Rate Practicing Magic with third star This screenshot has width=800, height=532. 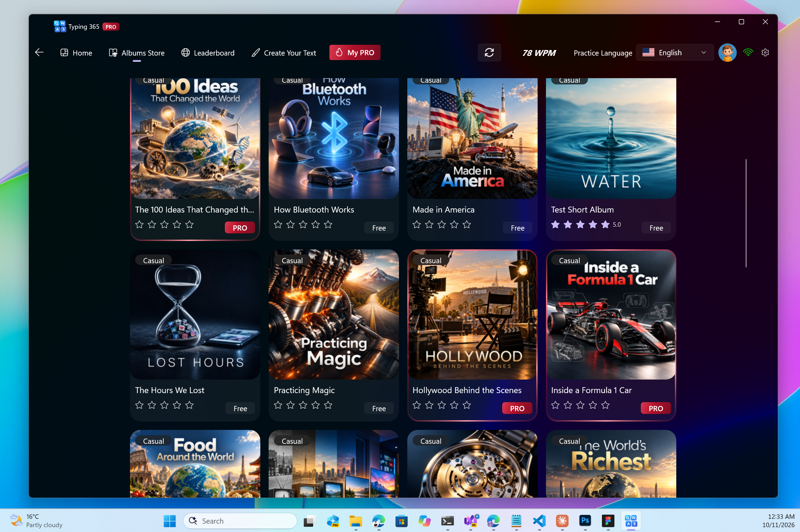(x=303, y=405)
